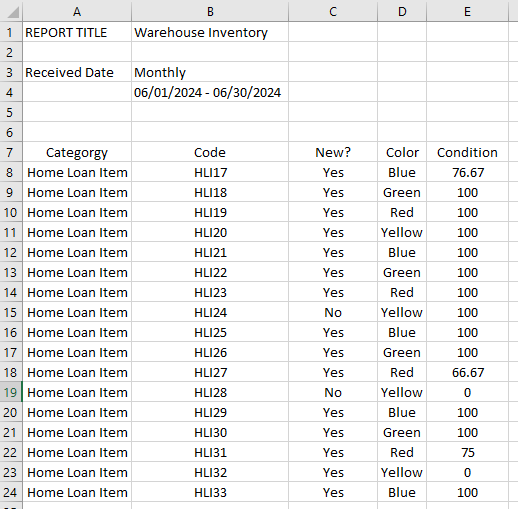Select column E header
Image resolution: width=518 pixels, height=509 pixels.
tap(467, 12)
